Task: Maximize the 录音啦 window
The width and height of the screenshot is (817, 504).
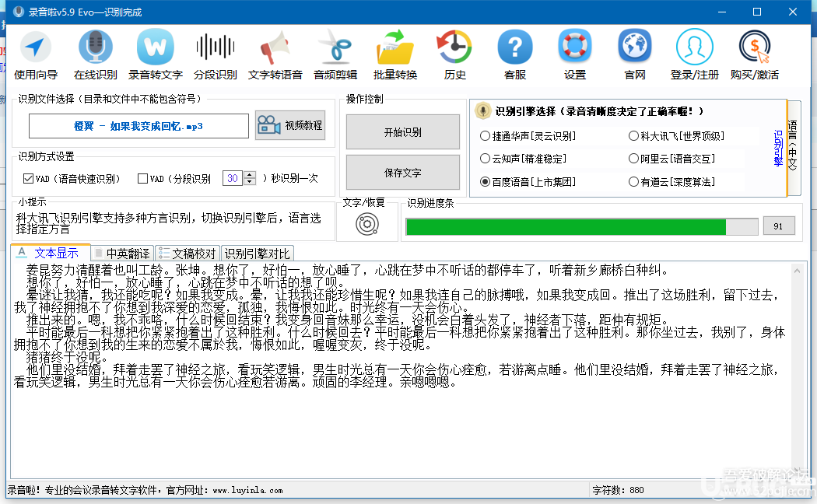Action: click(757, 12)
